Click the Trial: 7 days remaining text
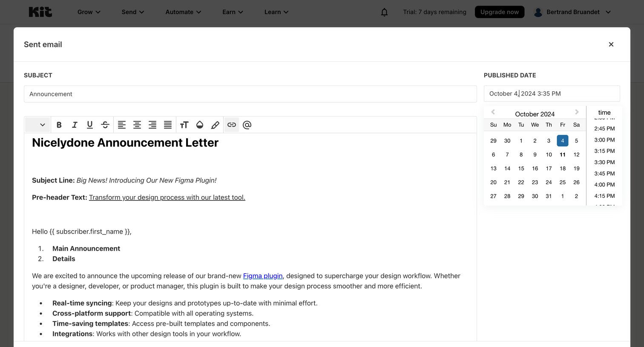 (434, 12)
